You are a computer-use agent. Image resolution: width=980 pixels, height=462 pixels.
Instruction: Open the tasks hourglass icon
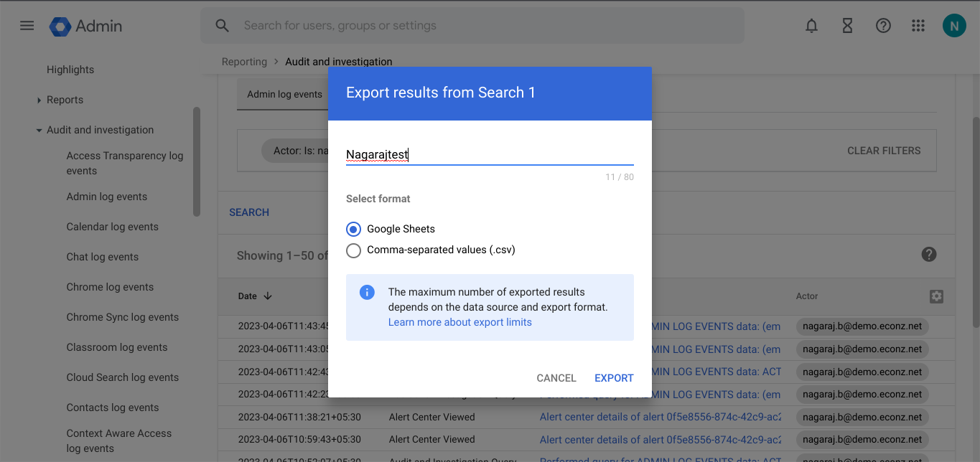tap(847, 26)
